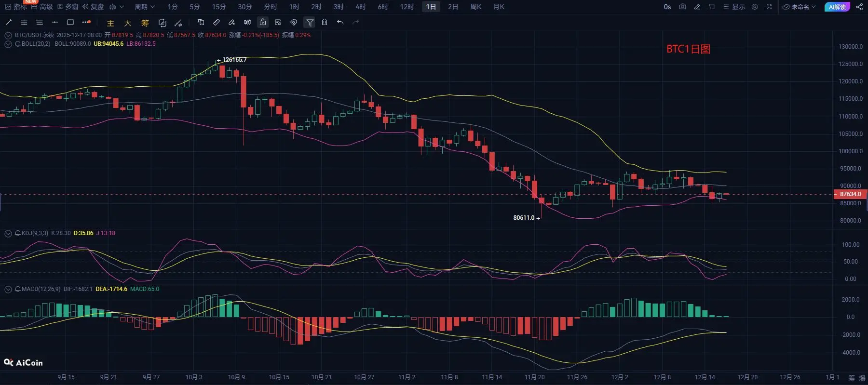Click the 0s countdown timer label
The height and width of the screenshot is (385, 868).
point(667,7)
